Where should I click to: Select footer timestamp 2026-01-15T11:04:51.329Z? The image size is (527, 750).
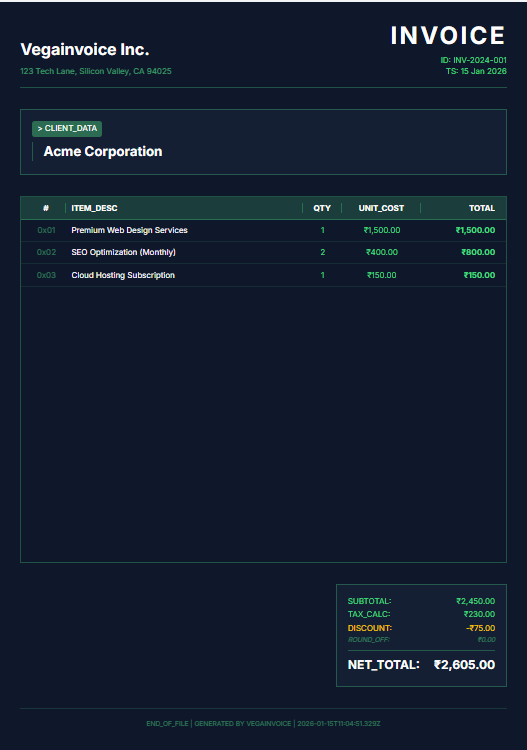coord(339,724)
